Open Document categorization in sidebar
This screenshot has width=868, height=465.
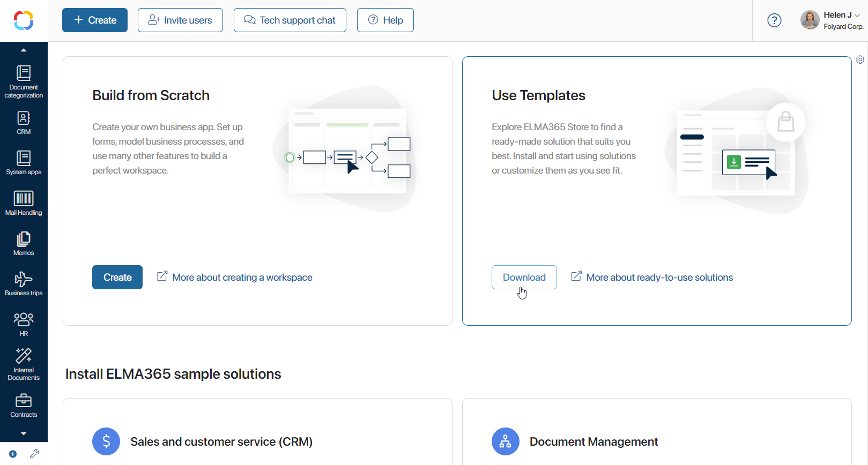coord(24,81)
